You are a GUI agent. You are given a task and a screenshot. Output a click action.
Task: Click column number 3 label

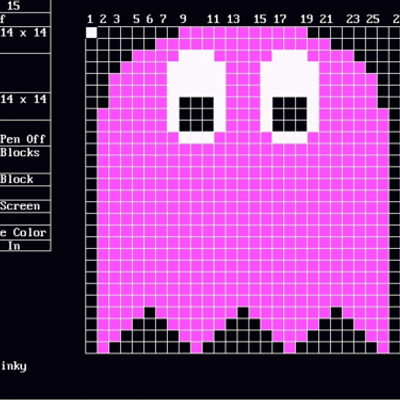[x=116, y=19]
